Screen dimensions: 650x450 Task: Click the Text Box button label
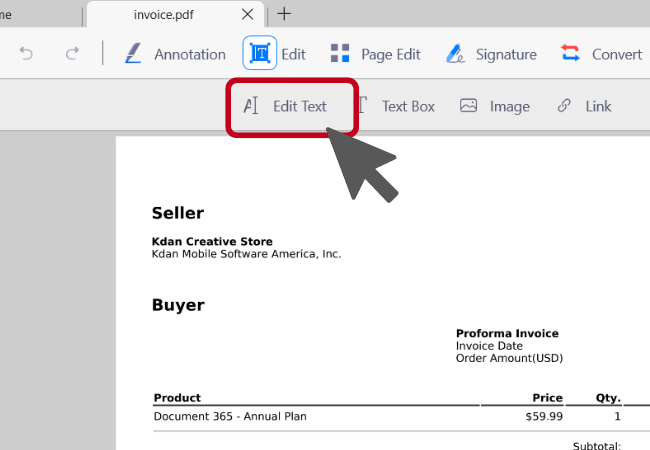tap(408, 106)
